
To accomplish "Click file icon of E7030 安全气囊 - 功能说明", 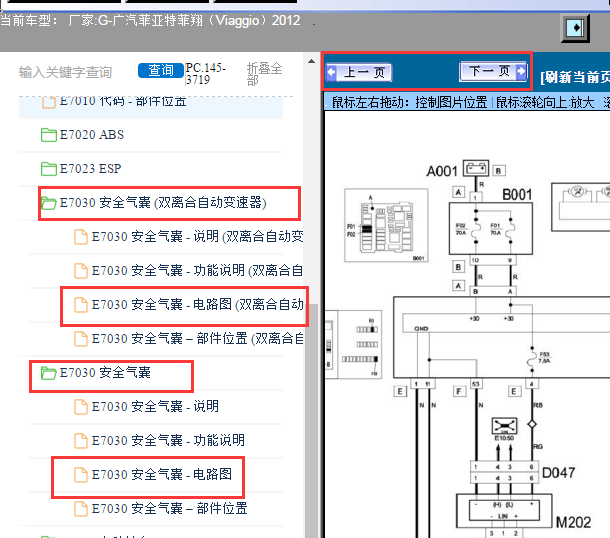I will (x=81, y=440).
